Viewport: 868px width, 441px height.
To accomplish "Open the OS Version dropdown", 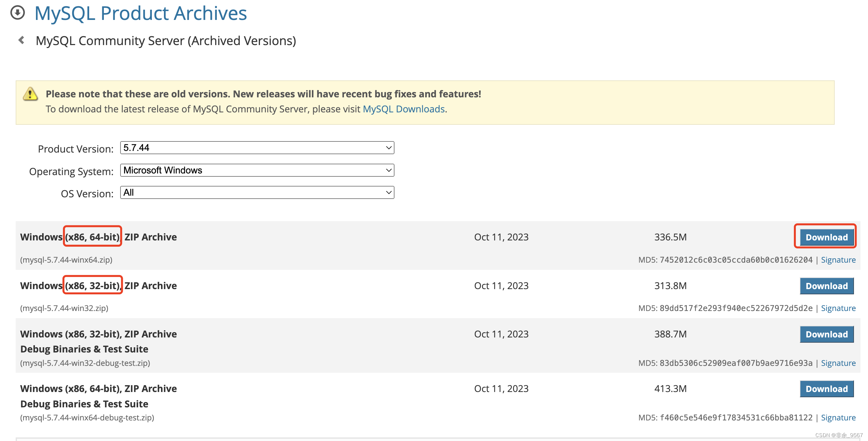I will coord(257,192).
